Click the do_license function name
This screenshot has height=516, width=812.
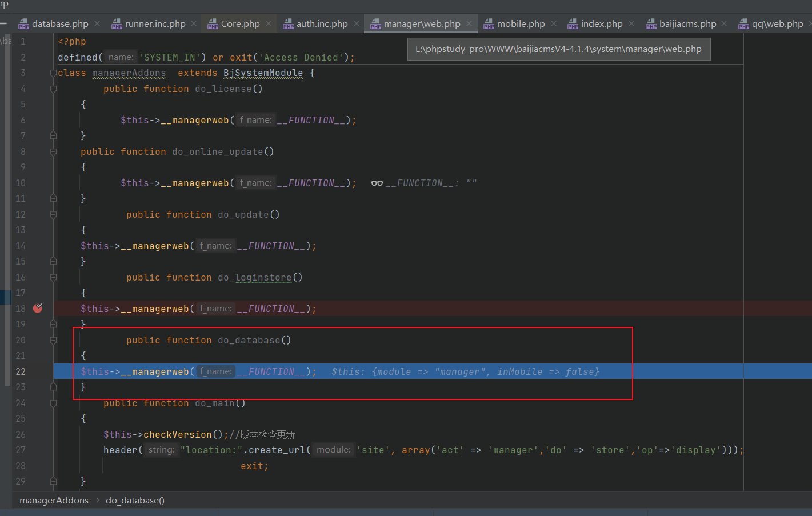pos(223,89)
